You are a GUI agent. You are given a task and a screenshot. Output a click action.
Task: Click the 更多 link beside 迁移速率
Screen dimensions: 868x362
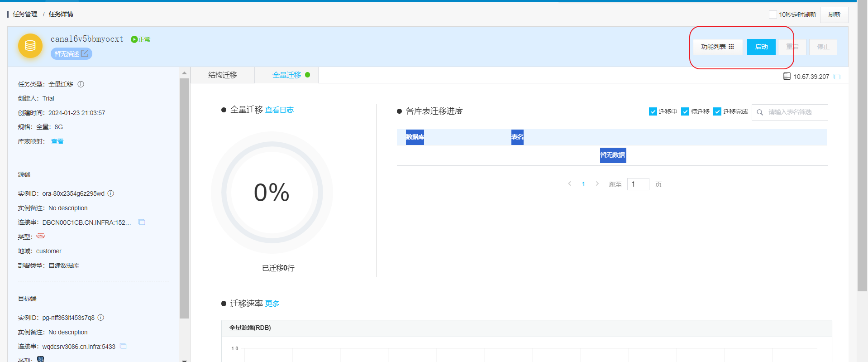[x=272, y=304]
